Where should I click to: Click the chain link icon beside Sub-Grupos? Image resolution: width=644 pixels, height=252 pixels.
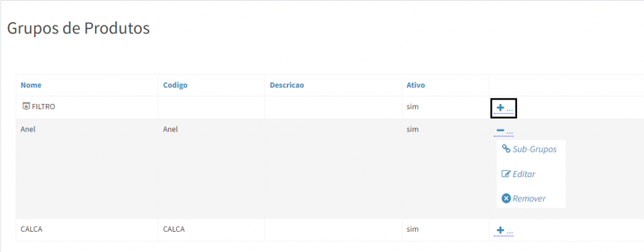[506, 149]
